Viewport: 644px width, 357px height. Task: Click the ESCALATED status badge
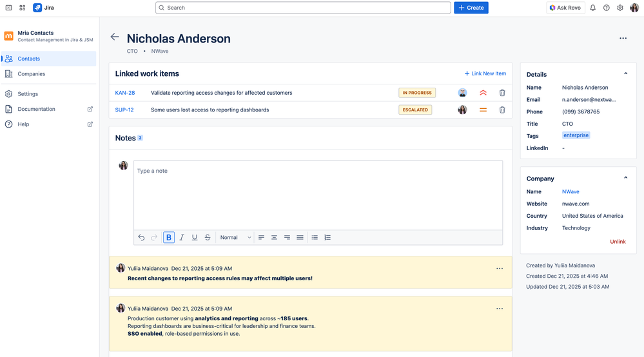[x=415, y=110]
